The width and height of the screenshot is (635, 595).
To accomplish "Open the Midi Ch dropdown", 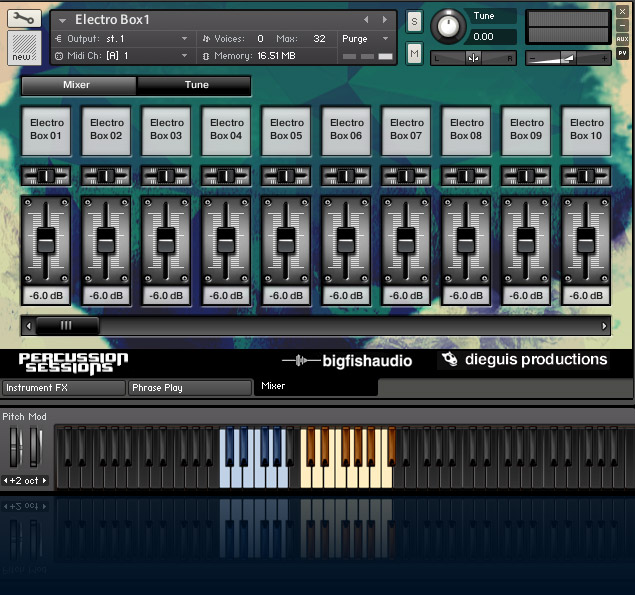I will click(x=121, y=56).
